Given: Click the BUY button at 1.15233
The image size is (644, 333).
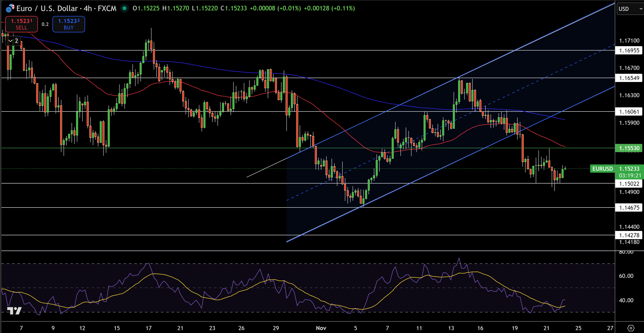Looking at the screenshot, I should pyautogui.click(x=68, y=24).
